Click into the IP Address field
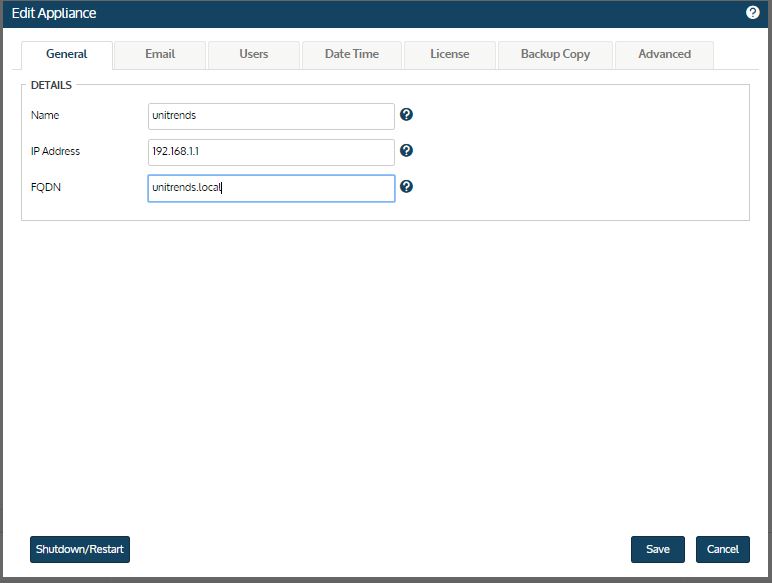Image resolution: width=772 pixels, height=583 pixels. click(271, 152)
